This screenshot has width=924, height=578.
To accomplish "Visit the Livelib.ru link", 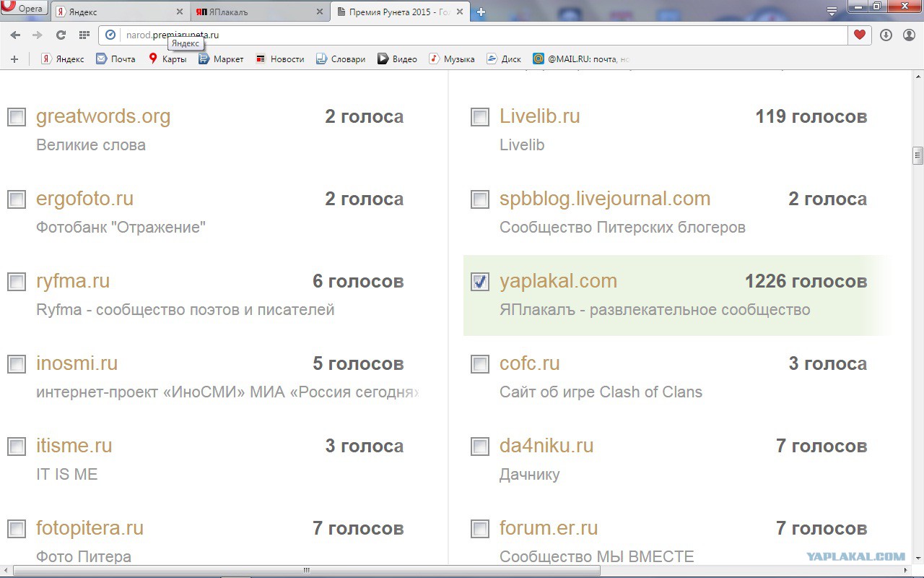I will 540,116.
